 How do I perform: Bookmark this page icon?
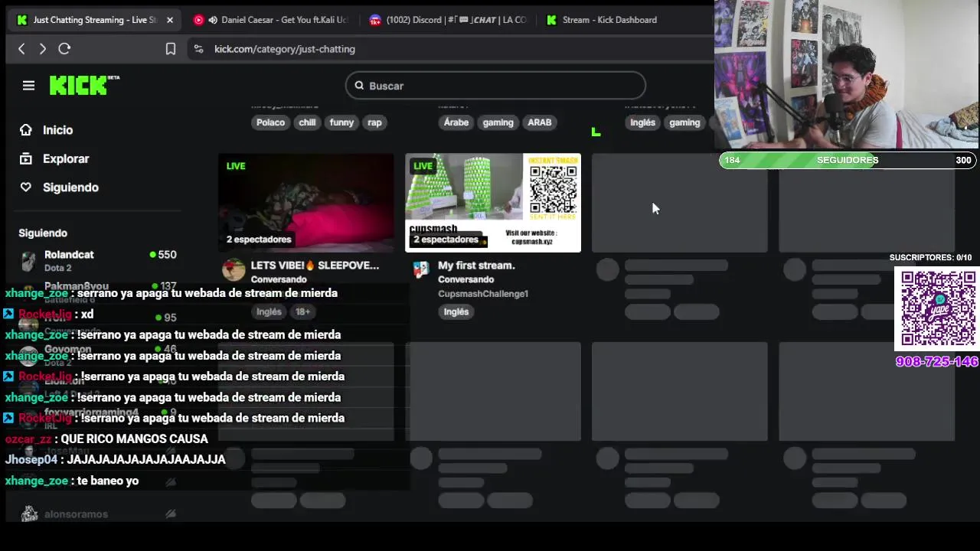click(x=171, y=49)
